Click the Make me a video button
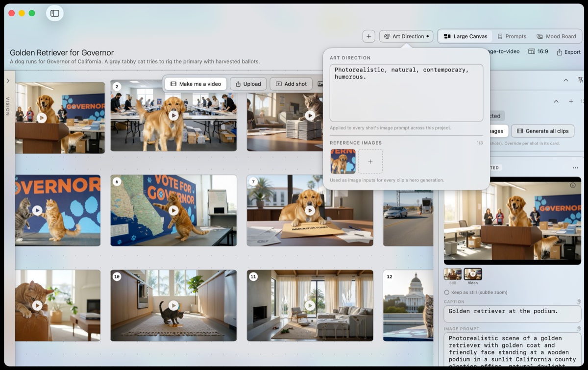Viewport: 588px width, 370px height. point(196,84)
